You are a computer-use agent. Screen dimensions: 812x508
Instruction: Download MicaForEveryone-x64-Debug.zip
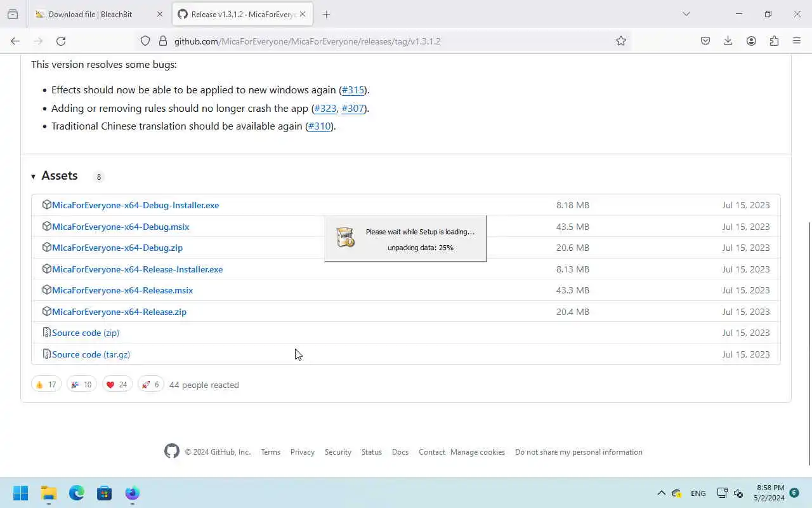point(117,248)
